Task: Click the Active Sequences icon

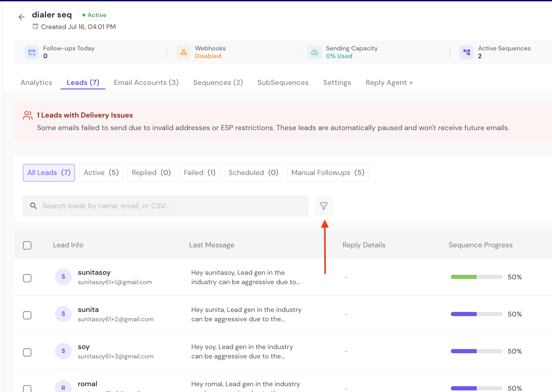Action: click(467, 52)
